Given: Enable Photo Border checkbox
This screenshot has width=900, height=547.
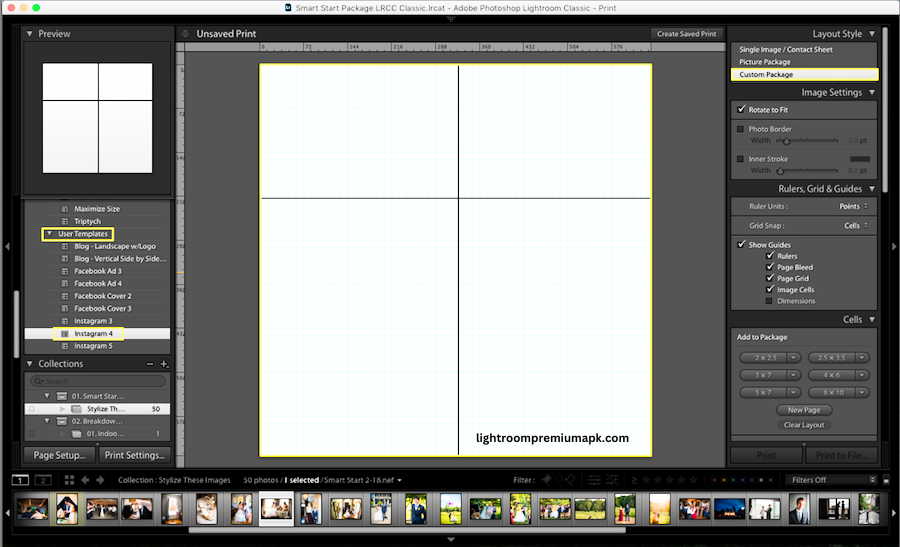Looking at the screenshot, I should [x=740, y=129].
